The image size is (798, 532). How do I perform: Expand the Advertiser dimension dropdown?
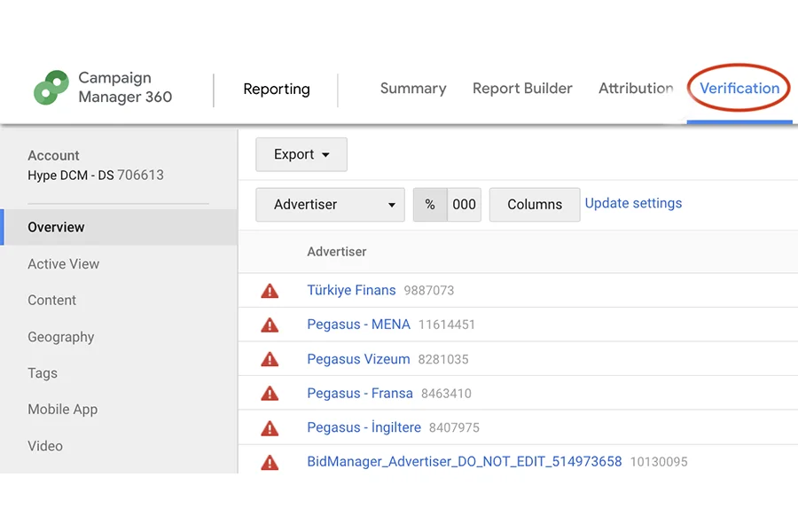click(x=331, y=205)
